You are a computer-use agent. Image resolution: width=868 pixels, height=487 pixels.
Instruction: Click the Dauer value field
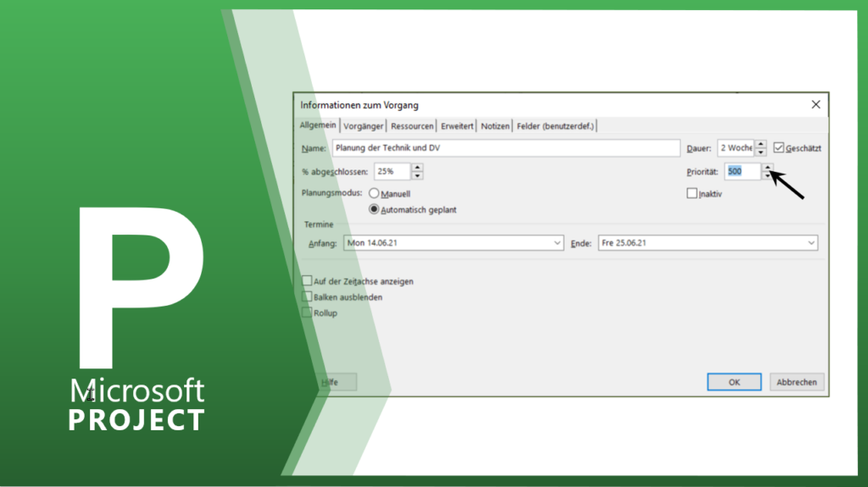tap(736, 147)
